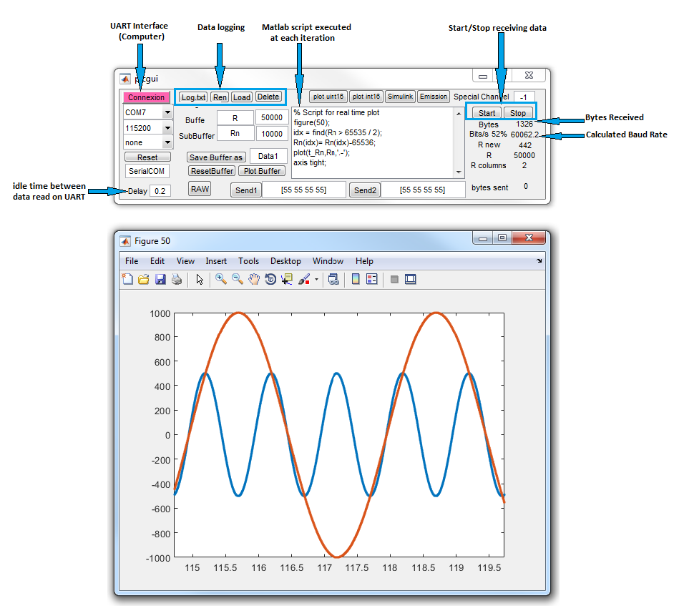Print the figure
679x616 pixels.
[176, 279]
